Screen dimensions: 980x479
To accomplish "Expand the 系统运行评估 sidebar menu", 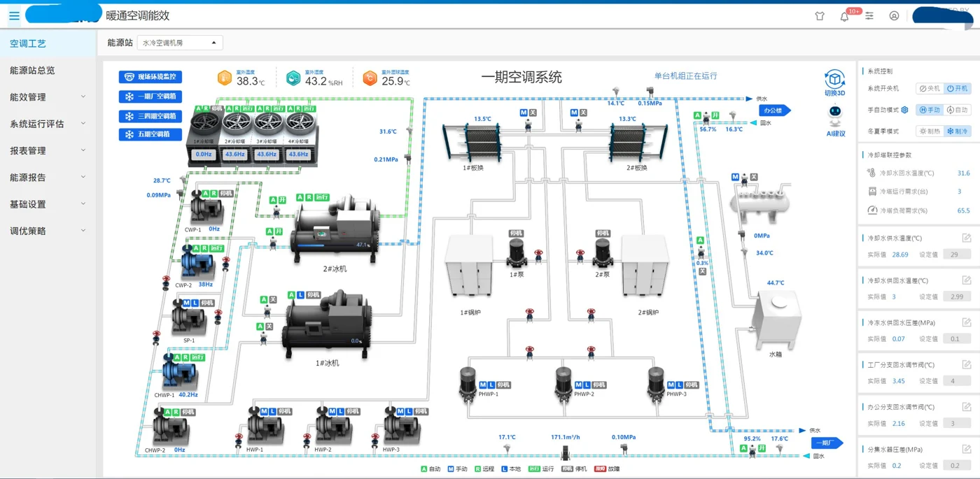I will [48, 124].
